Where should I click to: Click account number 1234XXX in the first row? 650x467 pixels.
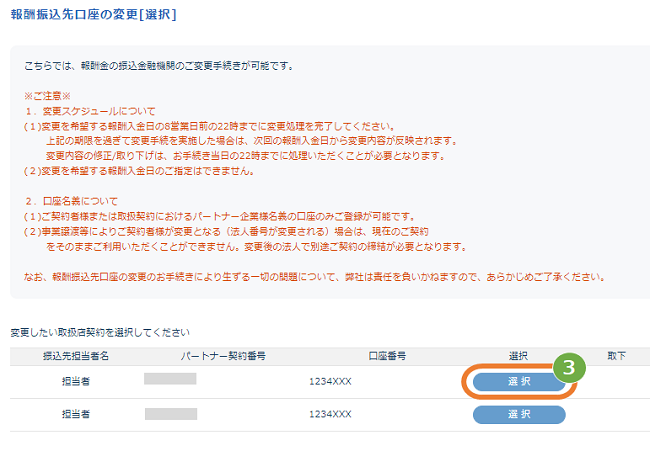pyautogui.click(x=330, y=382)
